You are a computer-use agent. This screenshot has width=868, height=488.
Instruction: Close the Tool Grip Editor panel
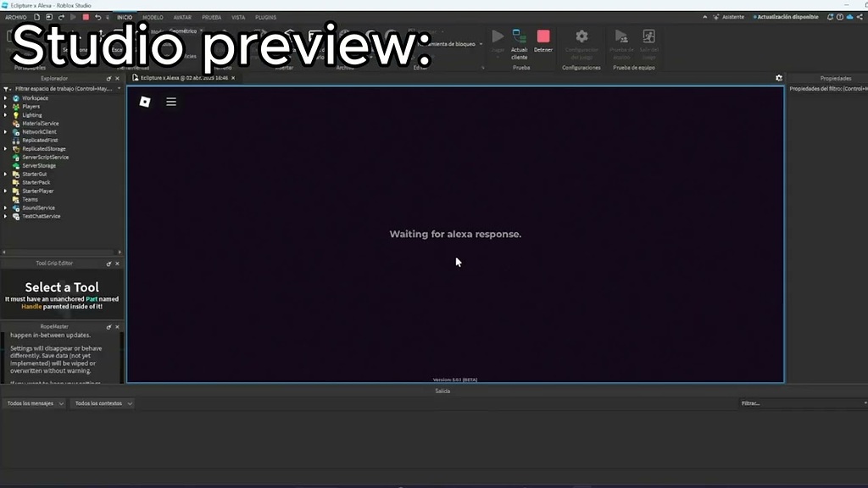pos(117,264)
